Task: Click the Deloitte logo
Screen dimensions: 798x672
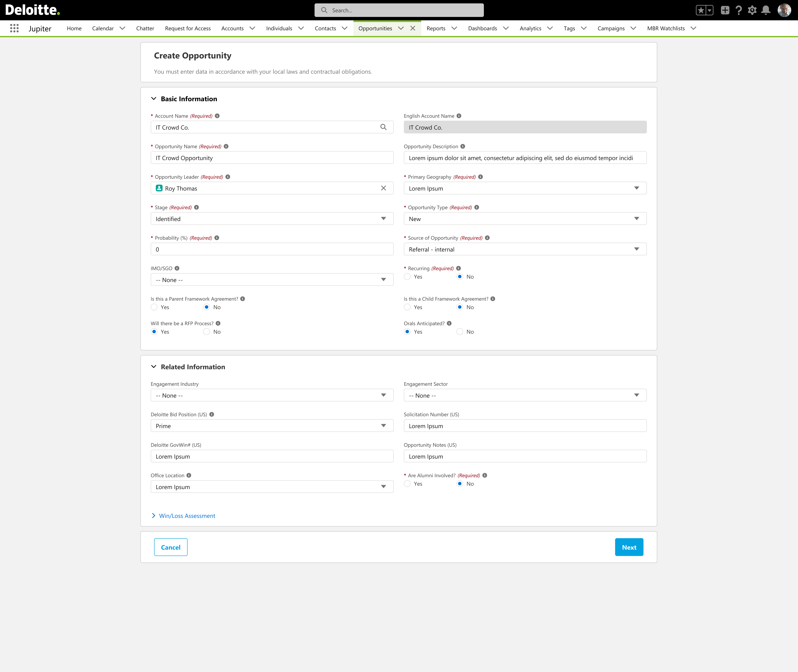Action: tap(32, 10)
